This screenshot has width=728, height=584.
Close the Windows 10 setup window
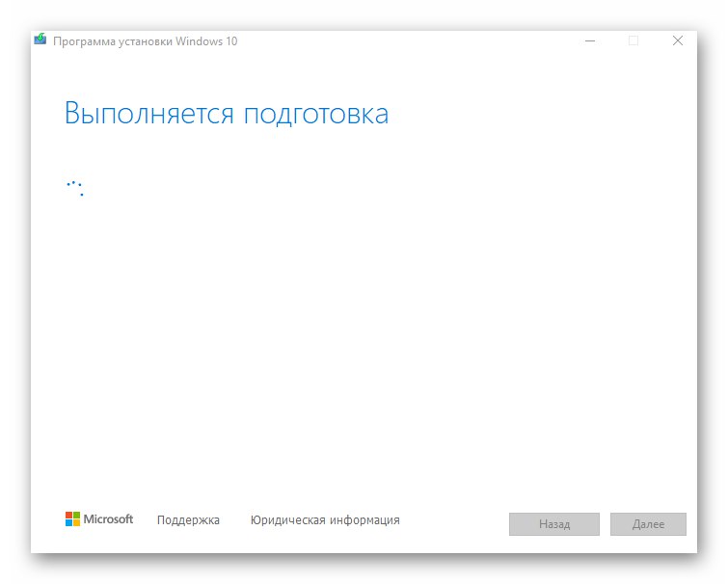pyautogui.click(x=678, y=40)
